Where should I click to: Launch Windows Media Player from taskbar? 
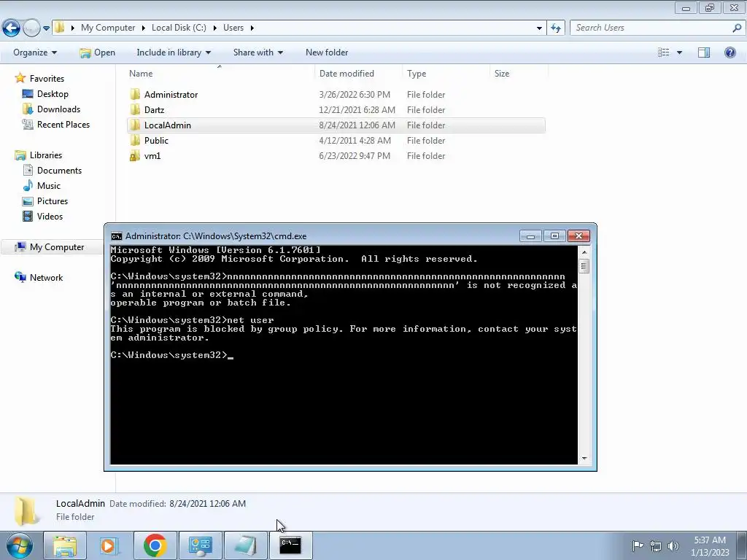(x=109, y=546)
